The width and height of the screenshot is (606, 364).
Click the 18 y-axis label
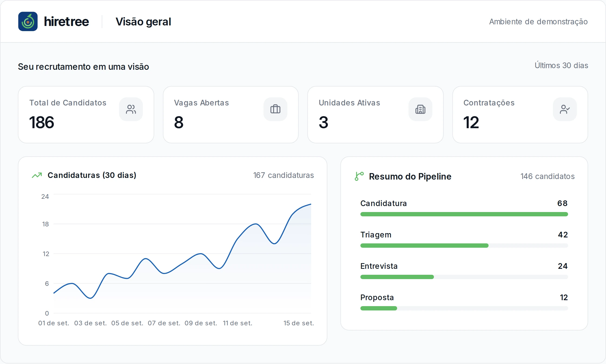coord(45,224)
